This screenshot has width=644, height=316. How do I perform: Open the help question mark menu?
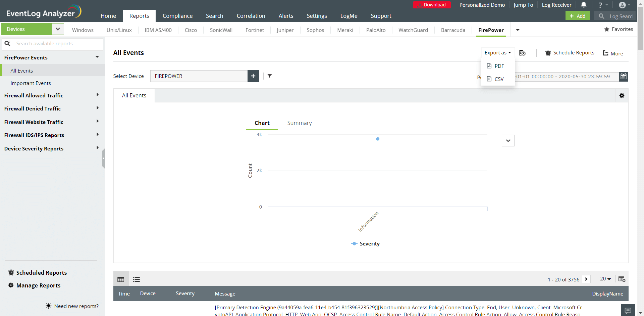click(603, 5)
